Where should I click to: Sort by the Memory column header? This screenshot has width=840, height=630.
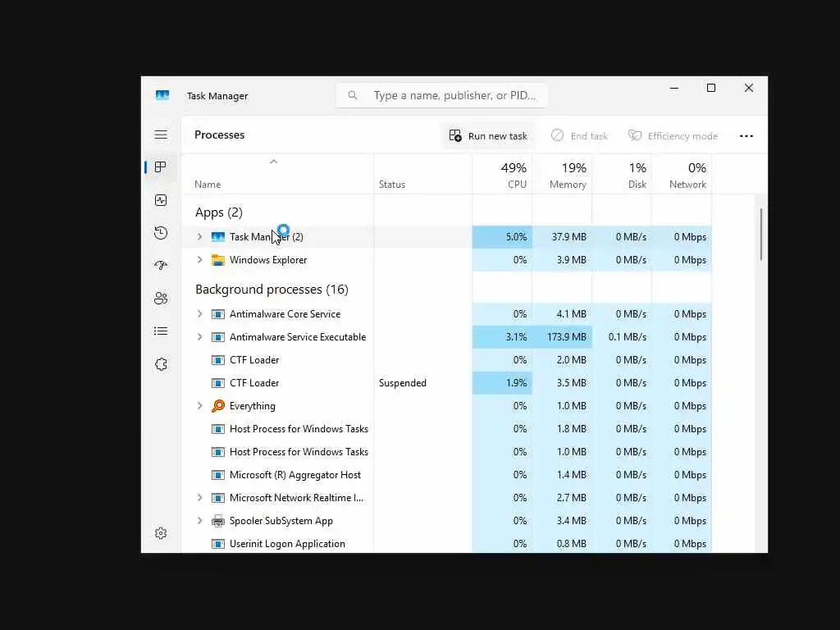562,175
